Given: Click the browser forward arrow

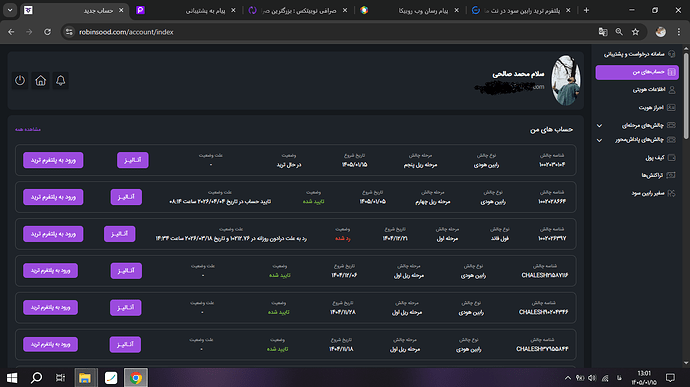Looking at the screenshot, I should (29, 32).
